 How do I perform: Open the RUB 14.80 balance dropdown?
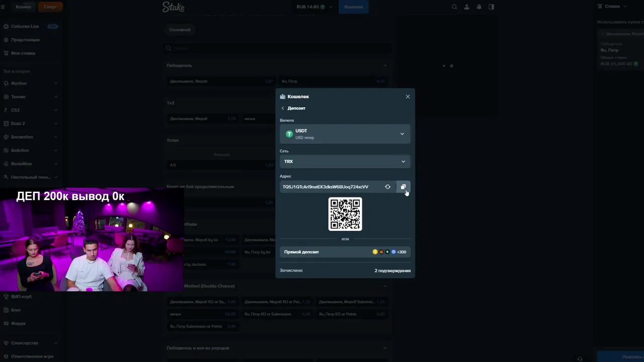click(x=314, y=7)
